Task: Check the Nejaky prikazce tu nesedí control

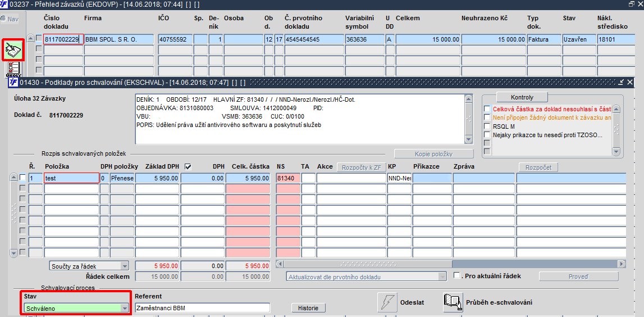Action: pyautogui.click(x=487, y=134)
